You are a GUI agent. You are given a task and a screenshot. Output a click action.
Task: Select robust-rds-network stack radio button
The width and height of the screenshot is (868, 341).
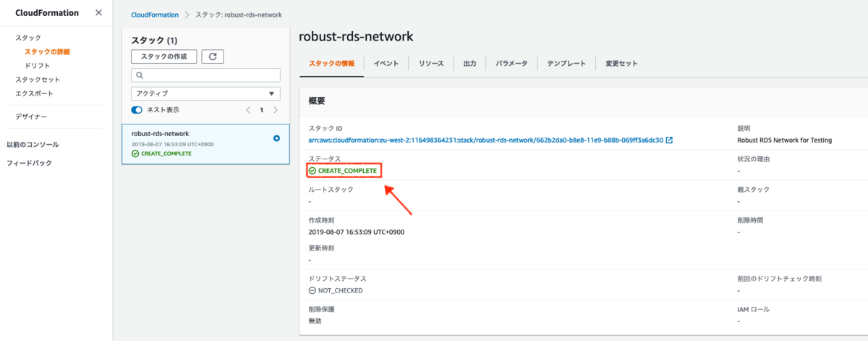[276, 138]
